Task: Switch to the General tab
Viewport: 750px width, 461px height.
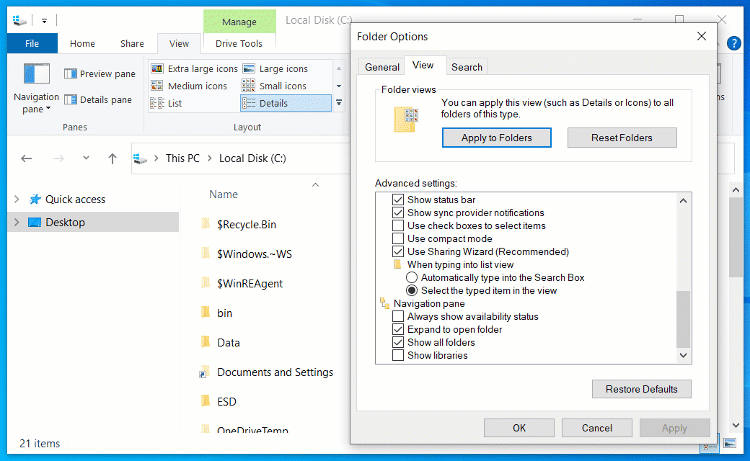Action: tap(382, 67)
